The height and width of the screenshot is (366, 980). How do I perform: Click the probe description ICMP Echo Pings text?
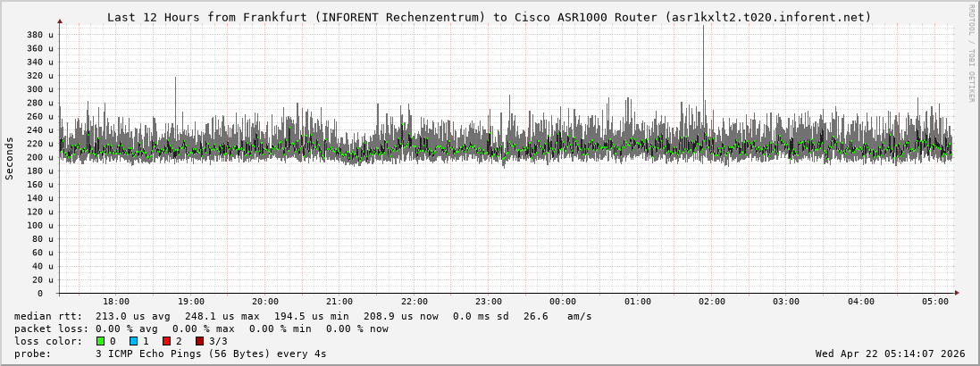211,354
